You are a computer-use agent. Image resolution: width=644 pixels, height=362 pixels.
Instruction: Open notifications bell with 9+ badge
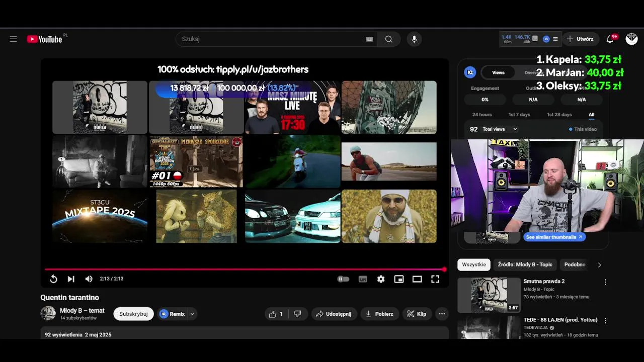click(x=610, y=39)
